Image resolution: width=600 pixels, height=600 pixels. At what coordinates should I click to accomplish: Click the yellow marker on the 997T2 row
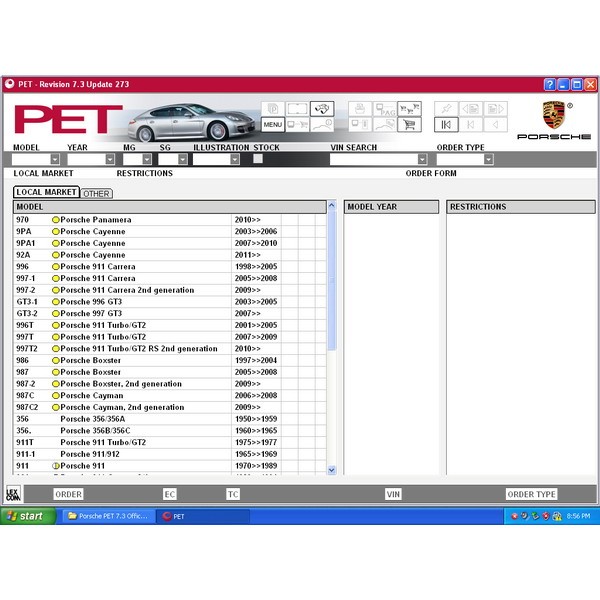(56, 349)
